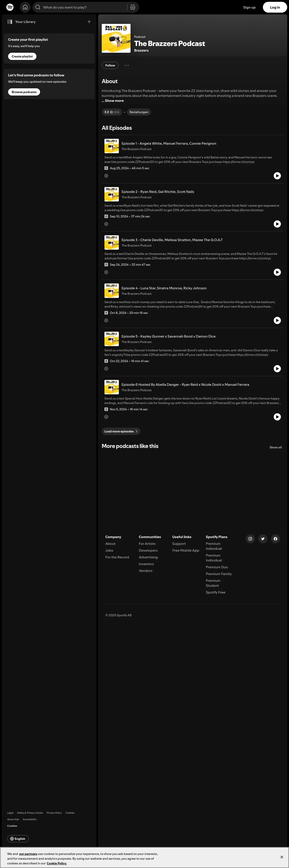Open Safety & Privacy Center link
This screenshot has width=289, height=868.
tap(30, 813)
